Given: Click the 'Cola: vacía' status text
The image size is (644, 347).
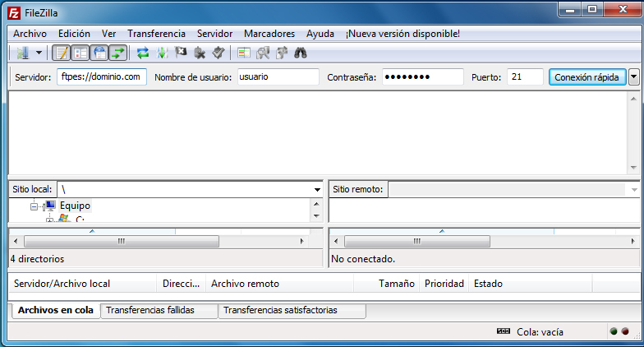Looking at the screenshot, I should [540, 332].
